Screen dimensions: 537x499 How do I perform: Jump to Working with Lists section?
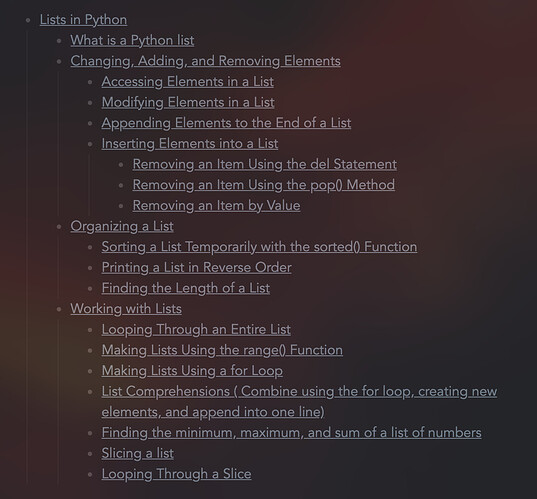click(x=126, y=309)
